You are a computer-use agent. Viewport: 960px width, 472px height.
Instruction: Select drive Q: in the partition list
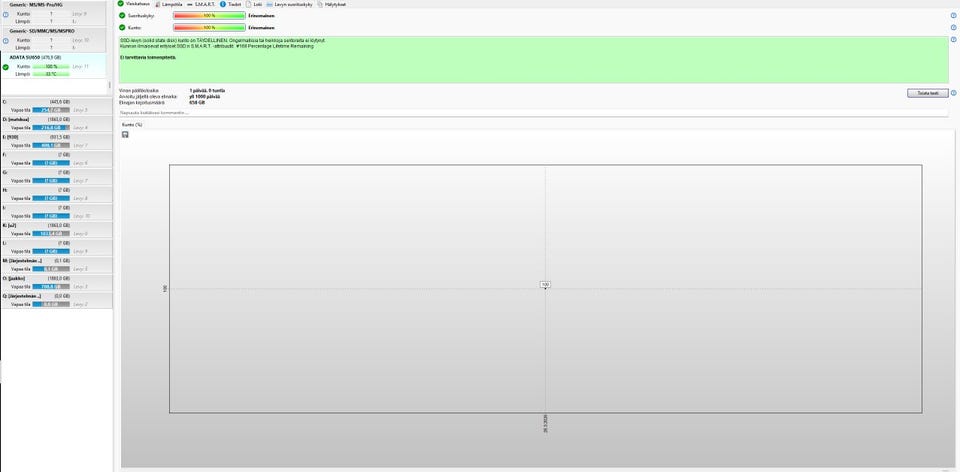56,301
